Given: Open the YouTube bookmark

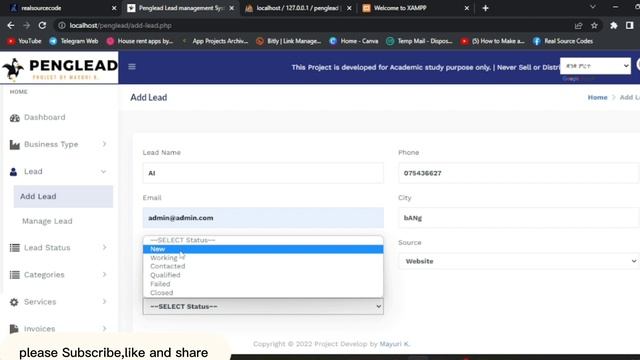Looking at the screenshot, I should [24, 41].
